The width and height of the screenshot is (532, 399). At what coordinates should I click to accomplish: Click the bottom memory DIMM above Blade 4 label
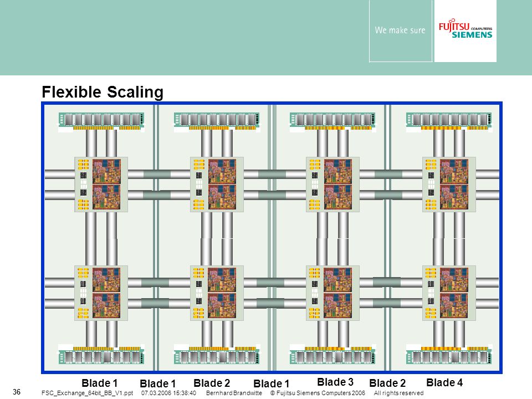coord(449,356)
